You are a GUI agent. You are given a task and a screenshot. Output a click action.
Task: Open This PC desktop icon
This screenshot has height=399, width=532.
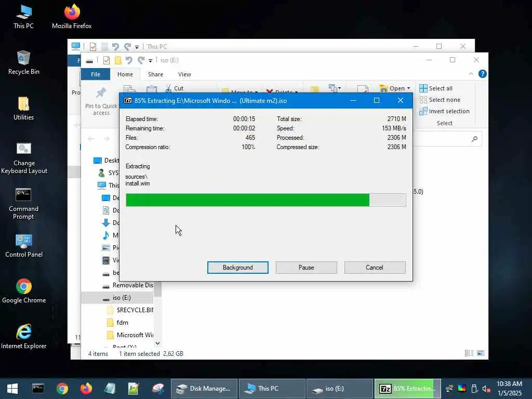[23, 17]
